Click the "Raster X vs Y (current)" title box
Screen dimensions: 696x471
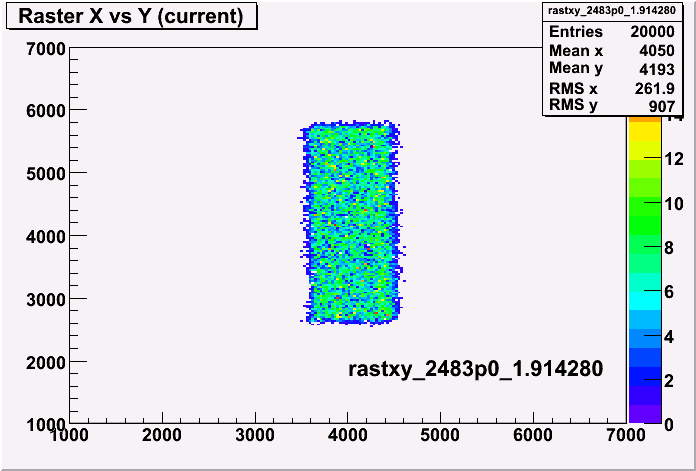point(132,16)
